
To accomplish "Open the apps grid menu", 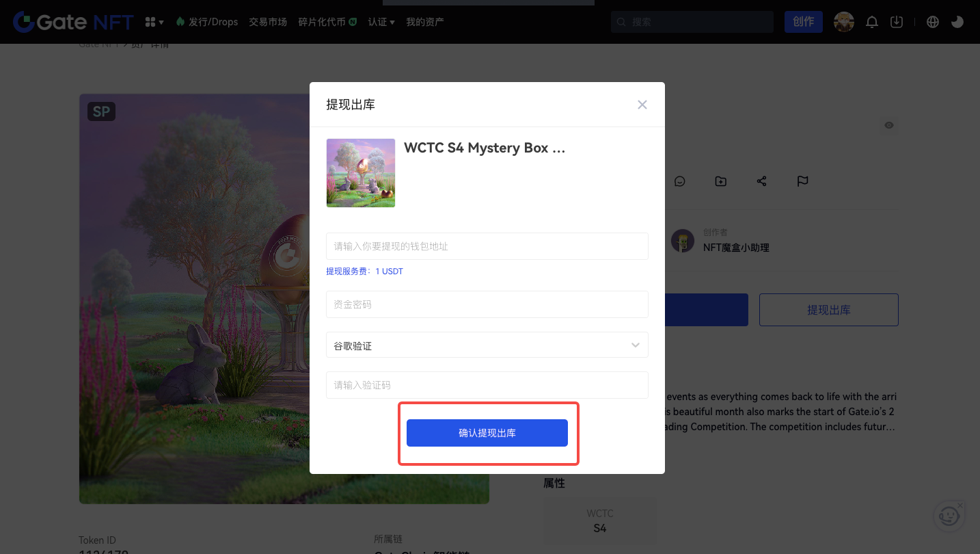I will [154, 22].
